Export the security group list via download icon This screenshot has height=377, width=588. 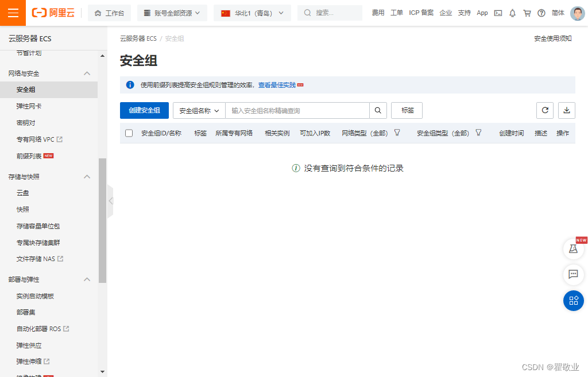click(x=567, y=110)
